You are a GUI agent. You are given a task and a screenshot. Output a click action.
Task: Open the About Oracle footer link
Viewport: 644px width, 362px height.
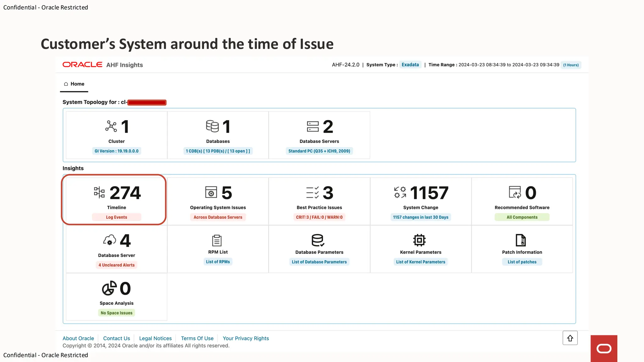(x=78, y=338)
